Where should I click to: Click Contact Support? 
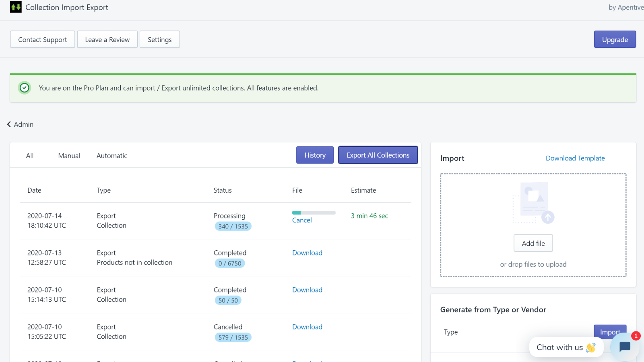pyautogui.click(x=42, y=39)
